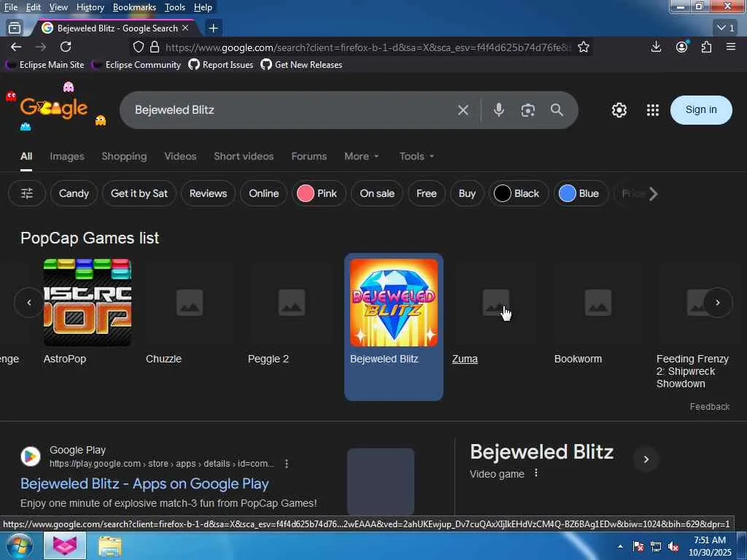Expand the search Tools dropdown
747x560 pixels.
point(417,156)
